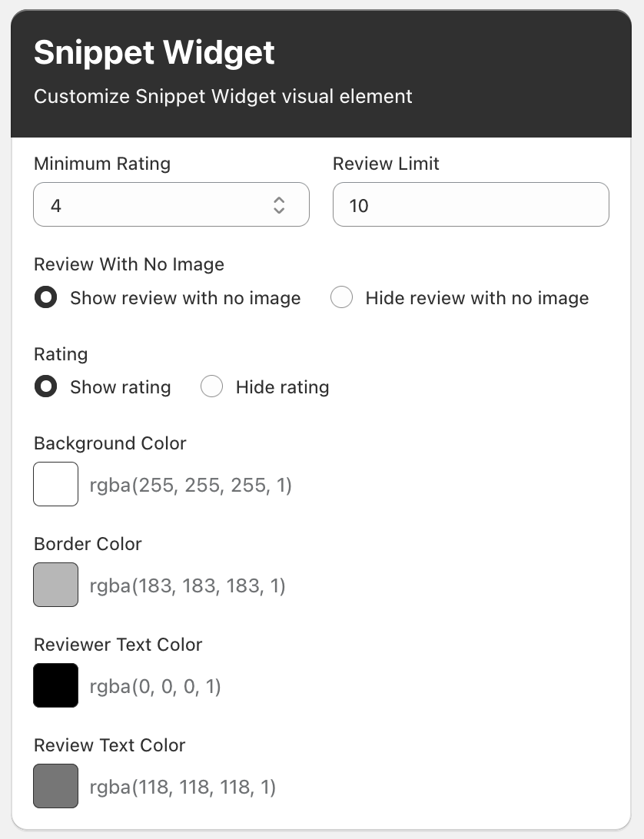The image size is (644, 839).
Task: Enable the 'Show rating' option
Action: pyautogui.click(x=45, y=387)
